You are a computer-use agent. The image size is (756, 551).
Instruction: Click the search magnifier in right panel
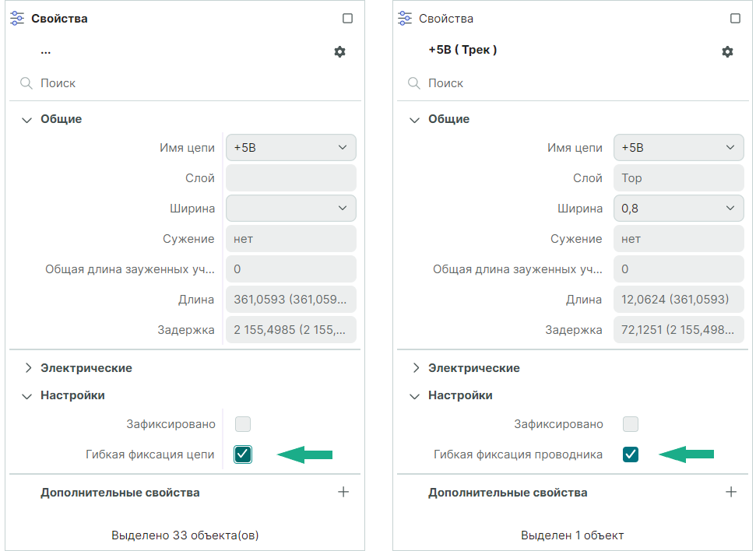coord(413,83)
